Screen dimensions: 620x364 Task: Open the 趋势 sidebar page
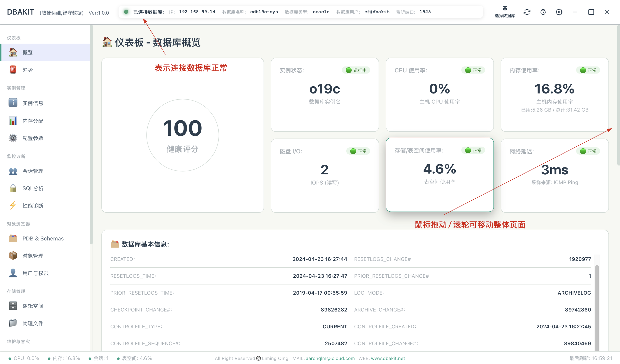click(45, 70)
